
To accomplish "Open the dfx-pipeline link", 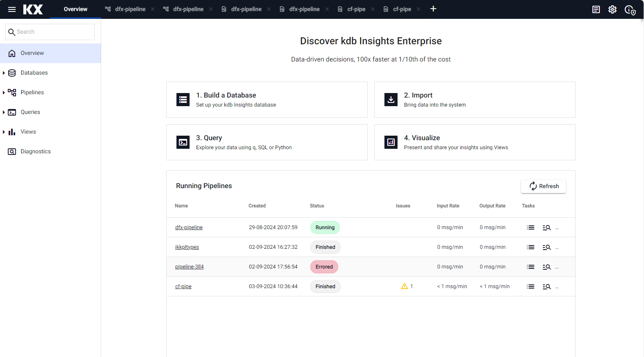I will click(189, 227).
